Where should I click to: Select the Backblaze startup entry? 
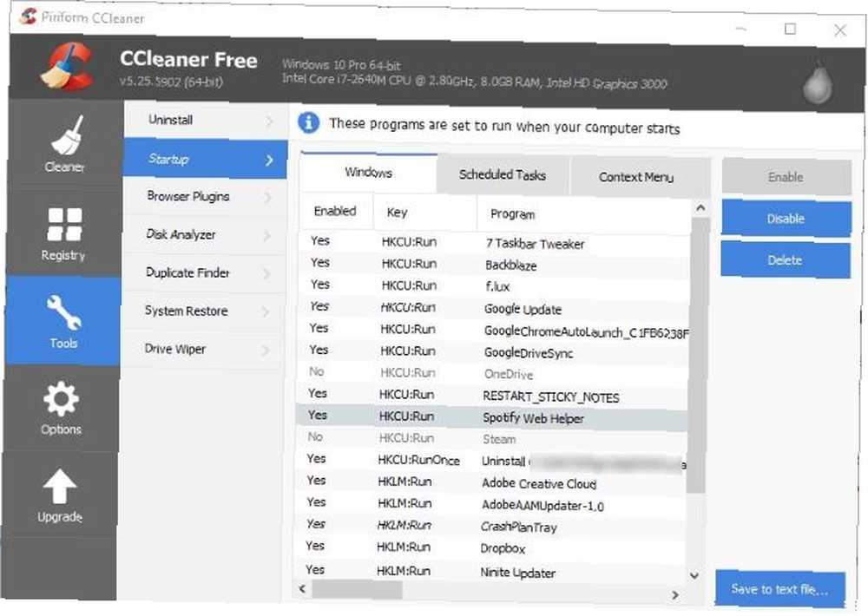[x=495, y=264]
